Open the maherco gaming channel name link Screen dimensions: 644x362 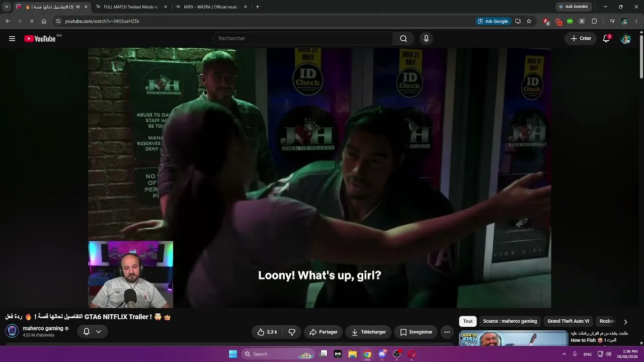coord(43,328)
